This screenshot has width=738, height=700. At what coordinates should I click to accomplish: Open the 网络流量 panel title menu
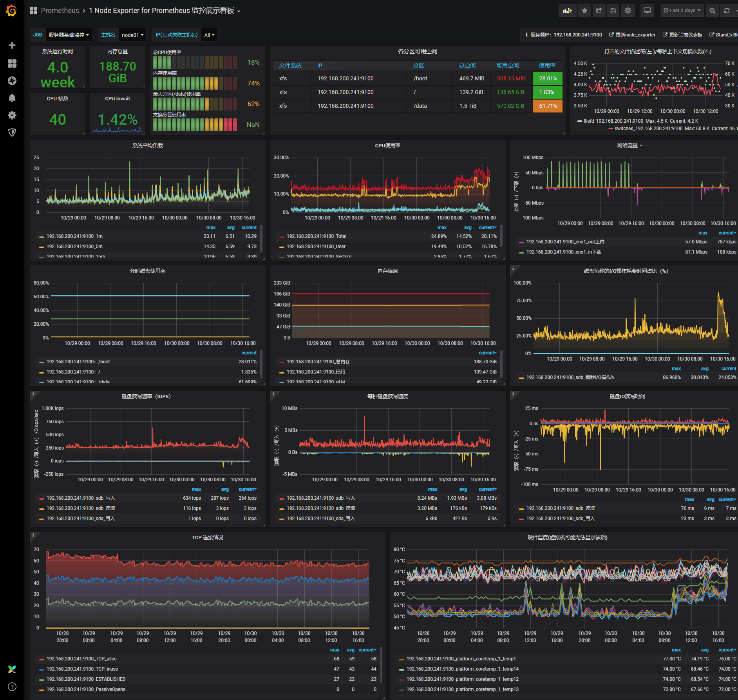click(x=628, y=145)
